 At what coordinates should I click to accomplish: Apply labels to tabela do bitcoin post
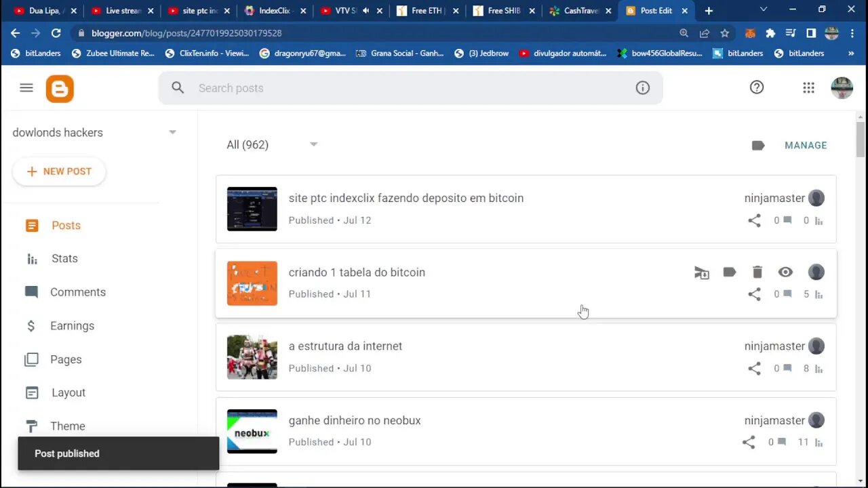730,272
